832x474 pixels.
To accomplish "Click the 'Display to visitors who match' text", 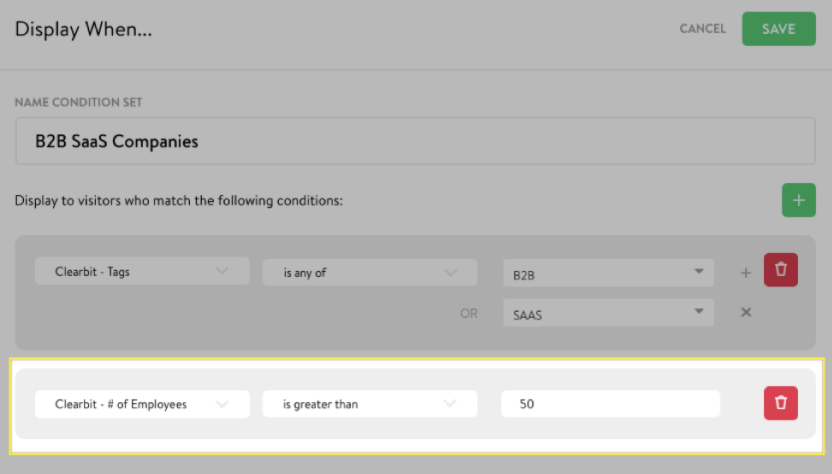I will [179, 201].
